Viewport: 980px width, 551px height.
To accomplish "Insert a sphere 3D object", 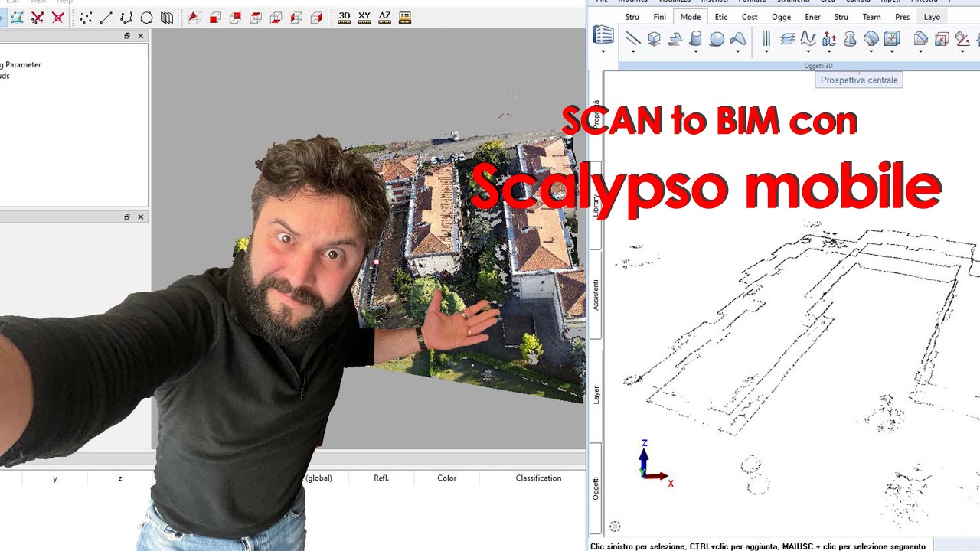I will click(x=717, y=39).
